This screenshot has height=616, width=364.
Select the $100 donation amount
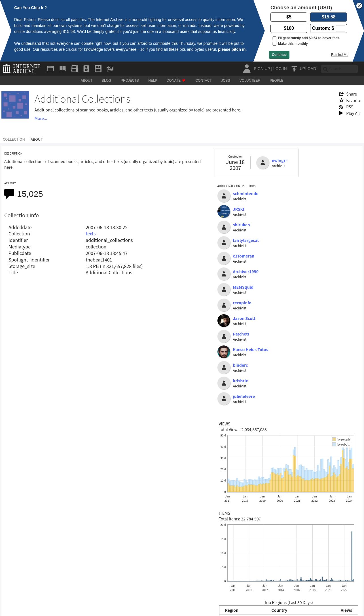pyautogui.click(x=289, y=28)
